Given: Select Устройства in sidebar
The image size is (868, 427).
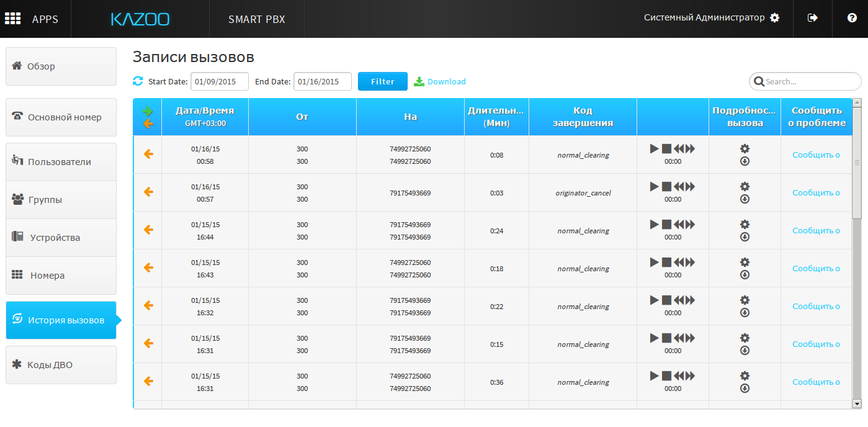Looking at the screenshot, I should click(x=61, y=238).
